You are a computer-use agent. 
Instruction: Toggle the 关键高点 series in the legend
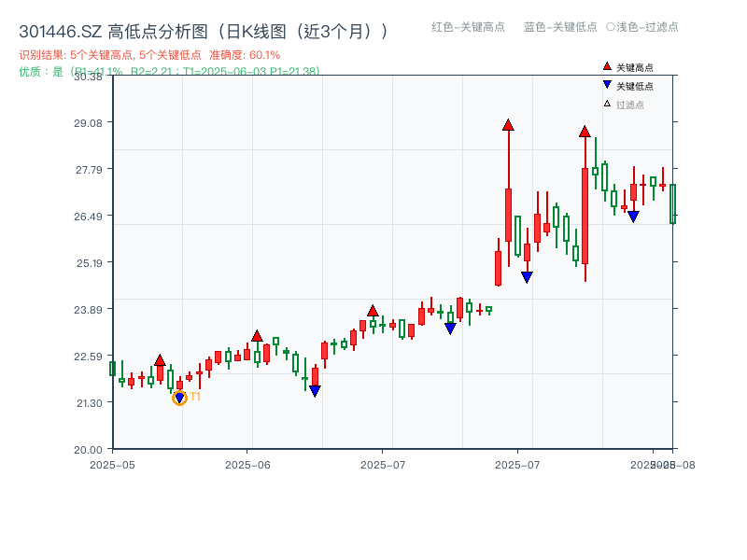[627, 66]
